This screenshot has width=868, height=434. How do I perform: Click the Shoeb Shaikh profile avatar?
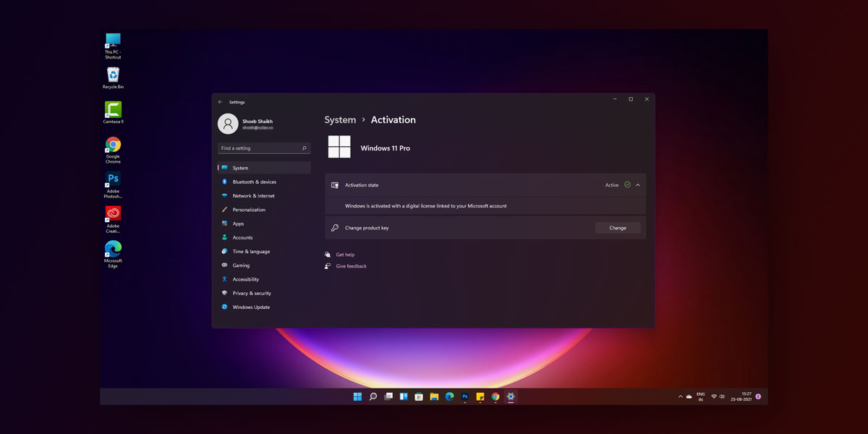pos(227,123)
